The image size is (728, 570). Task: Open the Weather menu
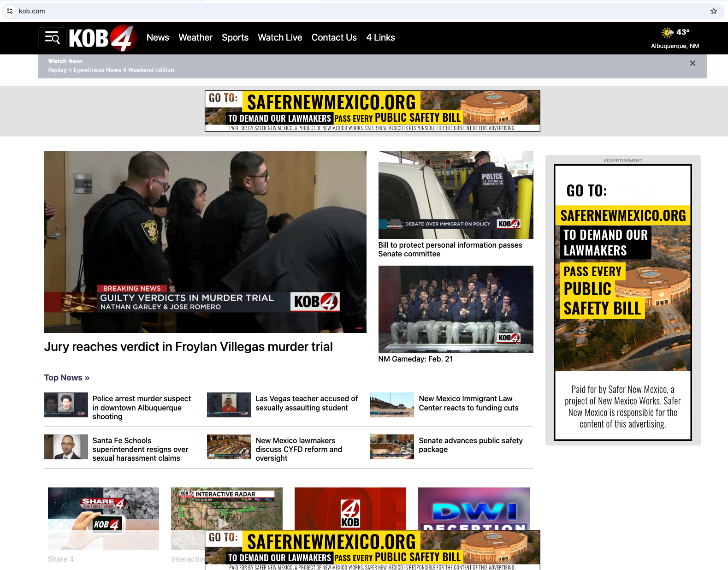tap(195, 37)
